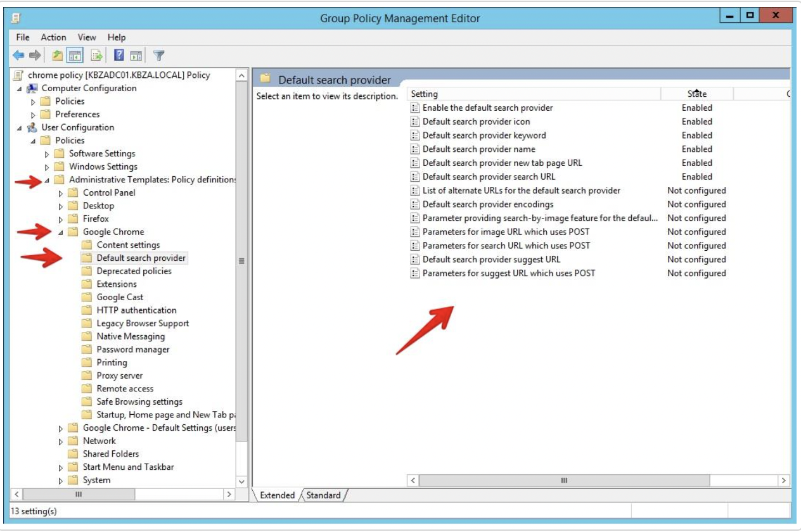Click the icon beside 'Default search provider keyword'
This screenshot has width=801, height=532.
point(415,136)
